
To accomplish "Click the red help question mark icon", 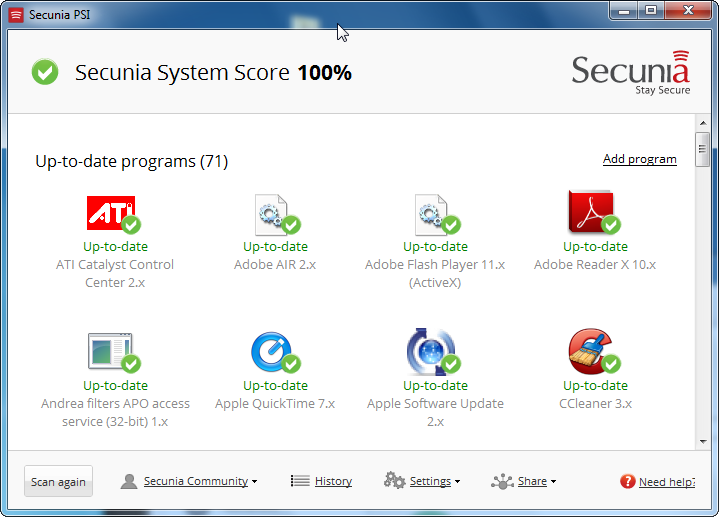I will pyautogui.click(x=627, y=481).
